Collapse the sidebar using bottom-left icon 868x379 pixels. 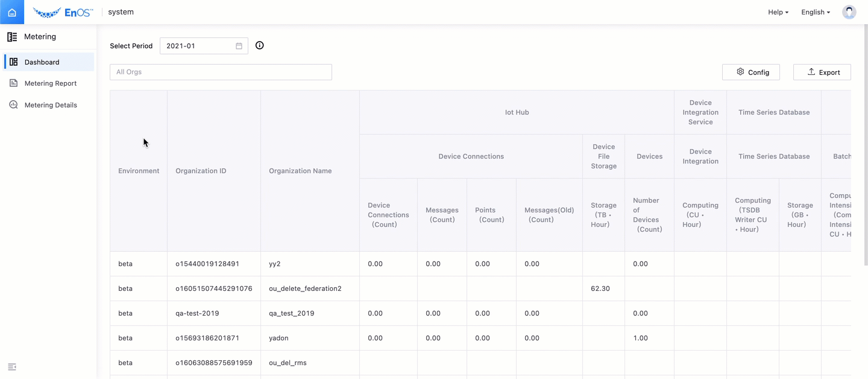click(12, 367)
